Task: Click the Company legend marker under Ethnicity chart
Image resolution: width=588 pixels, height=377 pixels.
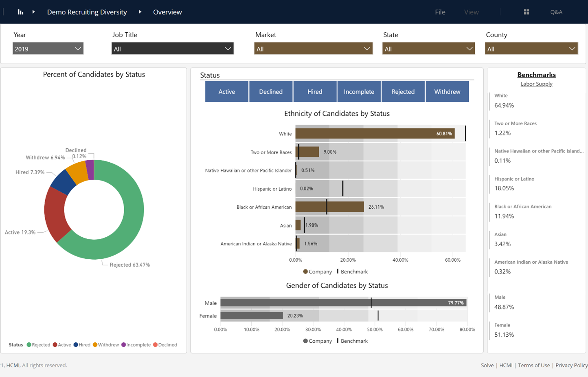Action: click(x=305, y=271)
